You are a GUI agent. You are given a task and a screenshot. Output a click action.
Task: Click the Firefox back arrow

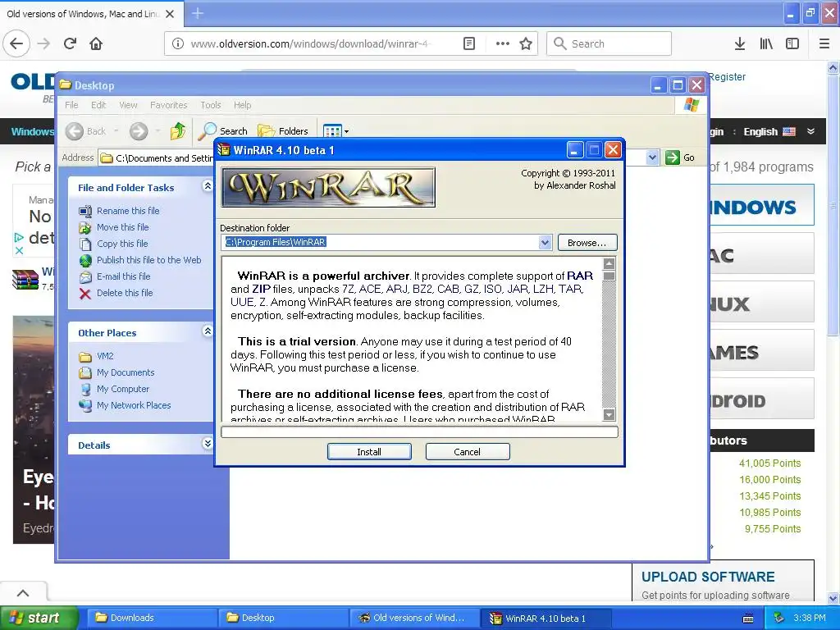tap(16, 43)
